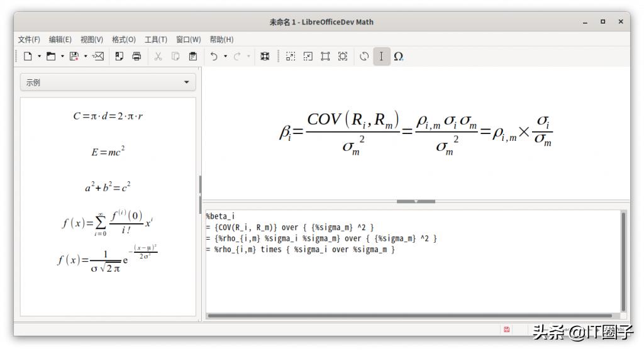Undo last action with Undo arrow
The image size is (644, 351).
click(x=214, y=57)
